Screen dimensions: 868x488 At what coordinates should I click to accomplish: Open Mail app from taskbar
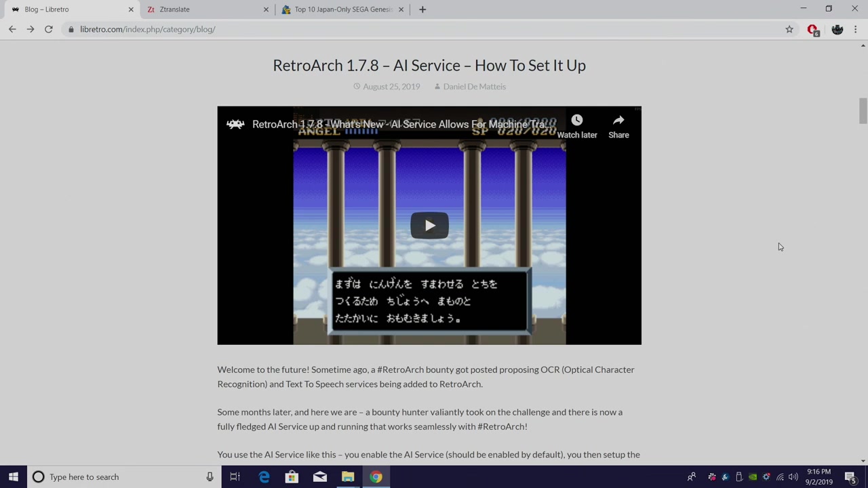pos(320,477)
